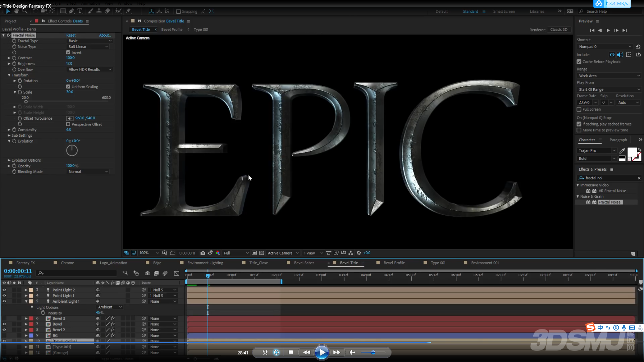
Task: Switch to the Bevel Saber timeline tab
Action: pos(304,263)
